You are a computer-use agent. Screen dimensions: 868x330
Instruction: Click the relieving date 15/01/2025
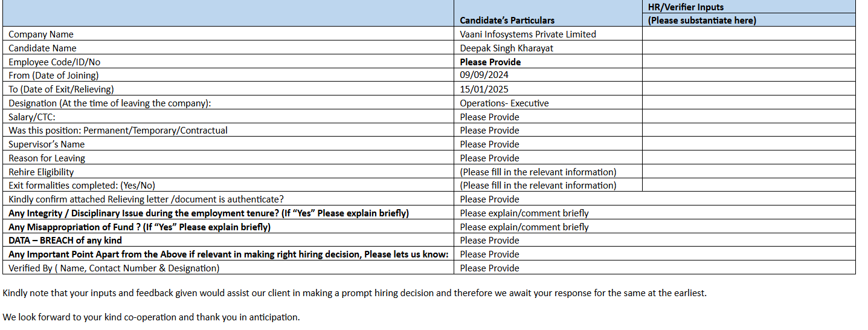click(484, 89)
